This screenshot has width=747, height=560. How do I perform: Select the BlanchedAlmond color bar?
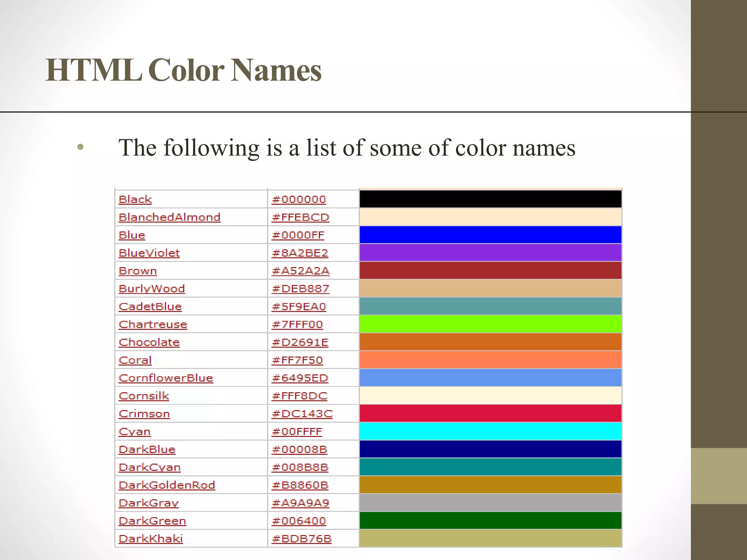click(491, 217)
